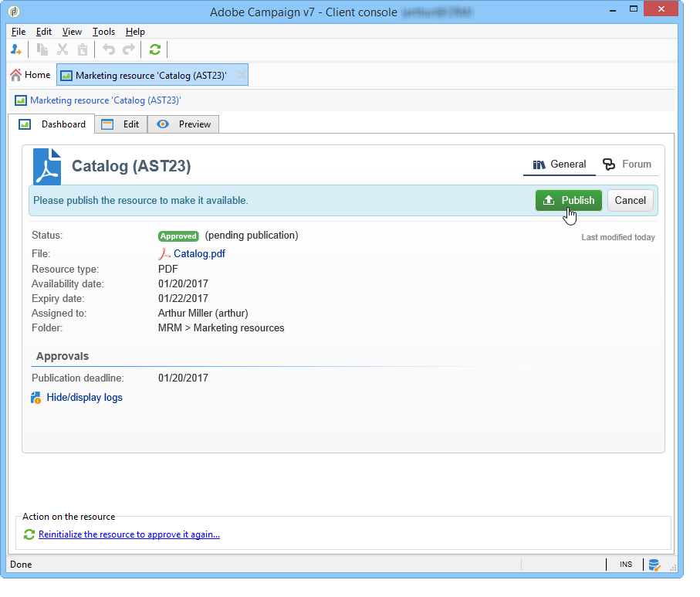Click the Paste clipboard toolbar icon
The image size is (700, 597).
[x=83, y=49]
